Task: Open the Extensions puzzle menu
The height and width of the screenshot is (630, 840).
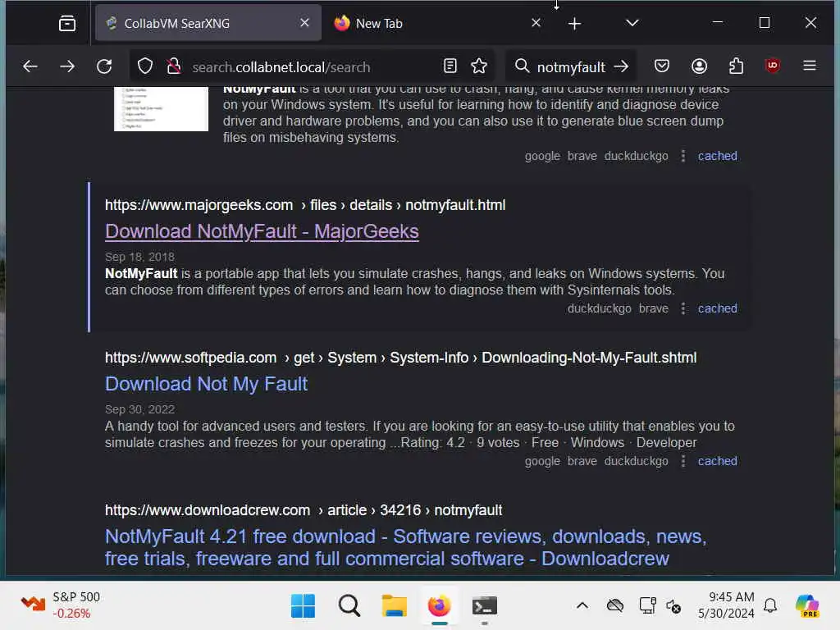Action: 736,66
